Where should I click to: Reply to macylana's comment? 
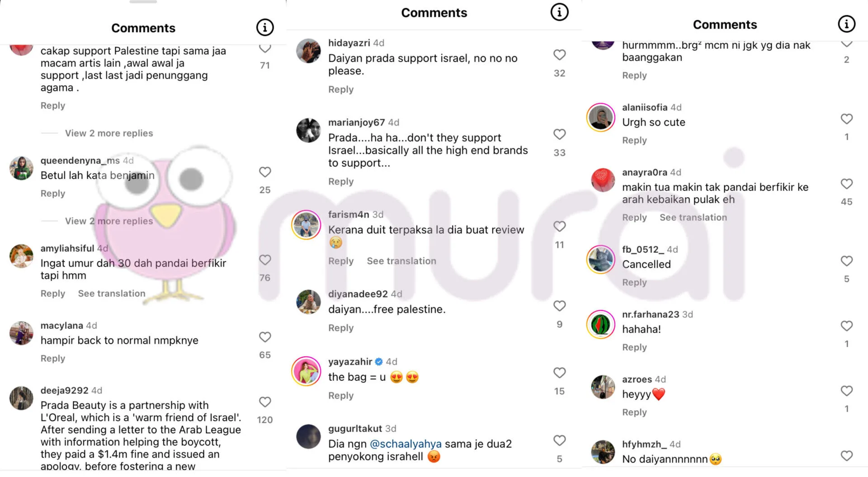(x=53, y=359)
